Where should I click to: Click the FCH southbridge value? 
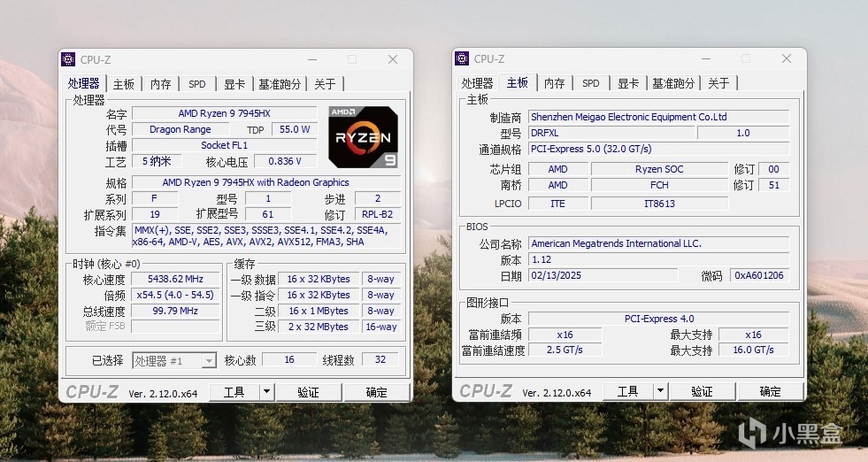pos(659,186)
